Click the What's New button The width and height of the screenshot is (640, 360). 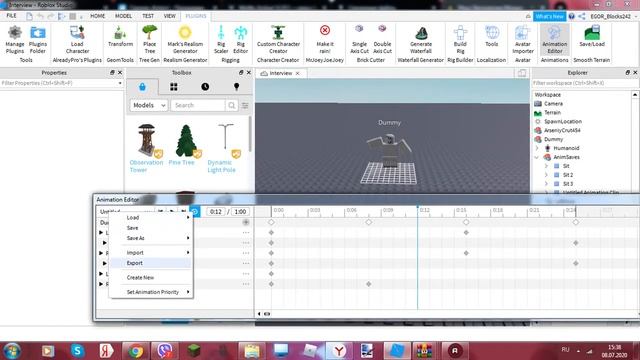click(x=549, y=16)
